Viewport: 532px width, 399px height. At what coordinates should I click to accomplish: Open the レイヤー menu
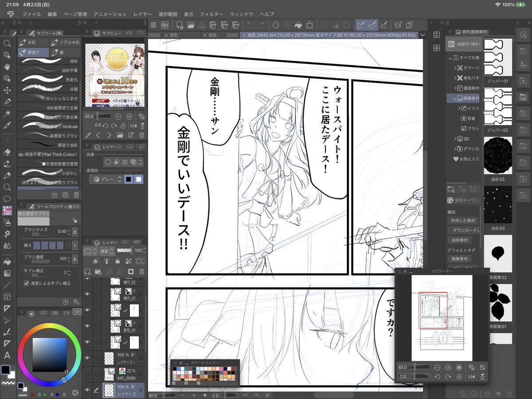(x=142, y=14)
